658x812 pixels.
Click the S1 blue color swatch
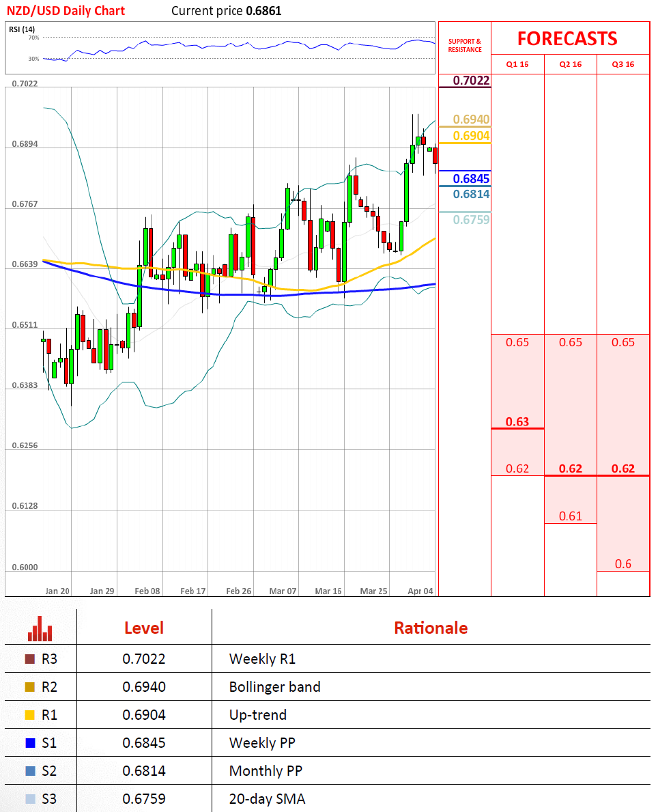click(30, 742)
